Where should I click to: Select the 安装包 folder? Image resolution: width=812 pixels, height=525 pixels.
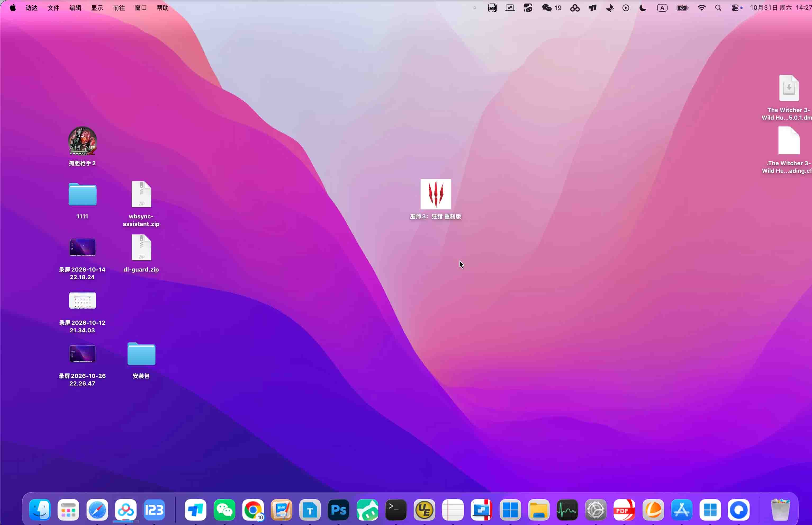[x=141, y=354]
